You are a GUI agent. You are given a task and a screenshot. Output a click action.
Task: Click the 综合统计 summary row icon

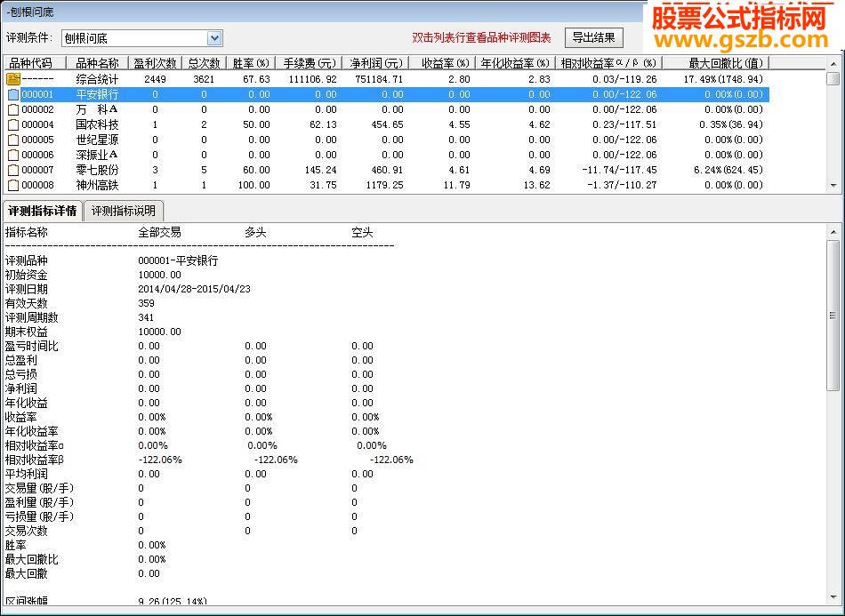(x=13, y=79)
